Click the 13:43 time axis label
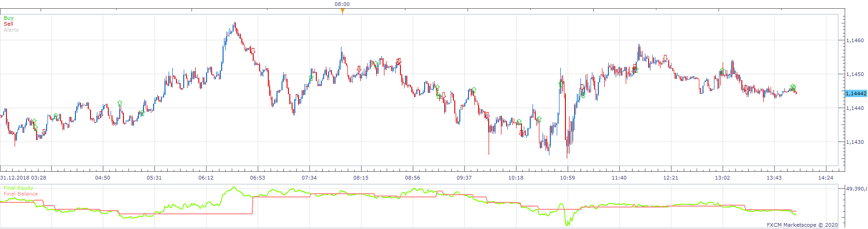The height and width of the screenshot is (229, 868). (x=774, y=178)
